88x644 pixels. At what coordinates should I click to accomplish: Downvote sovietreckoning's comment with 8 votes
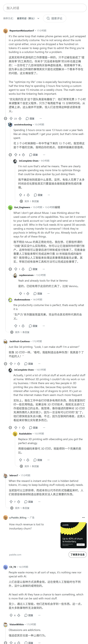23,155
